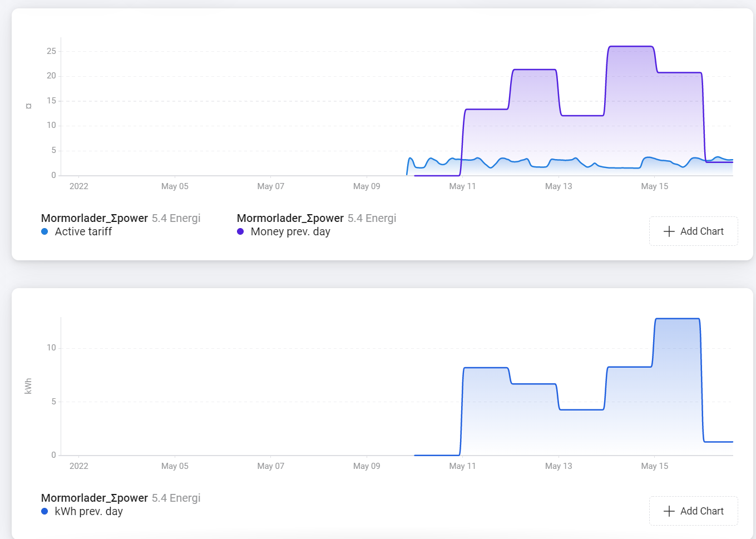
Task: Click the plus icon in the bottom chart's Add Chart button
Action: coord(669,511)
